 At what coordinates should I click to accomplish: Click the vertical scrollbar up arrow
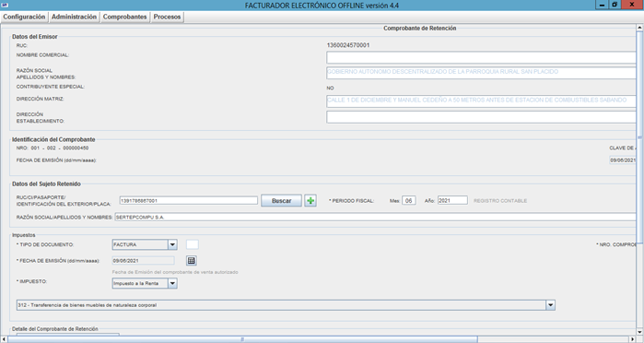(639, 28)
